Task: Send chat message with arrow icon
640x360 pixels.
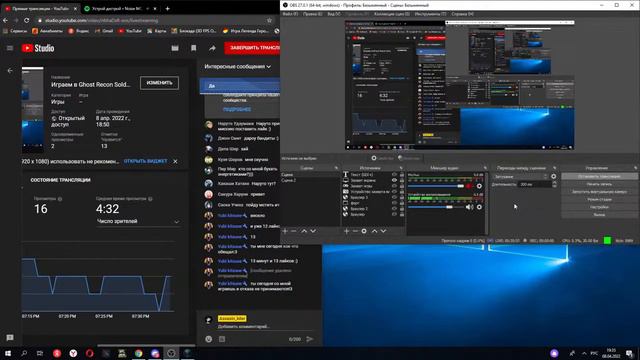Action: 310,339
